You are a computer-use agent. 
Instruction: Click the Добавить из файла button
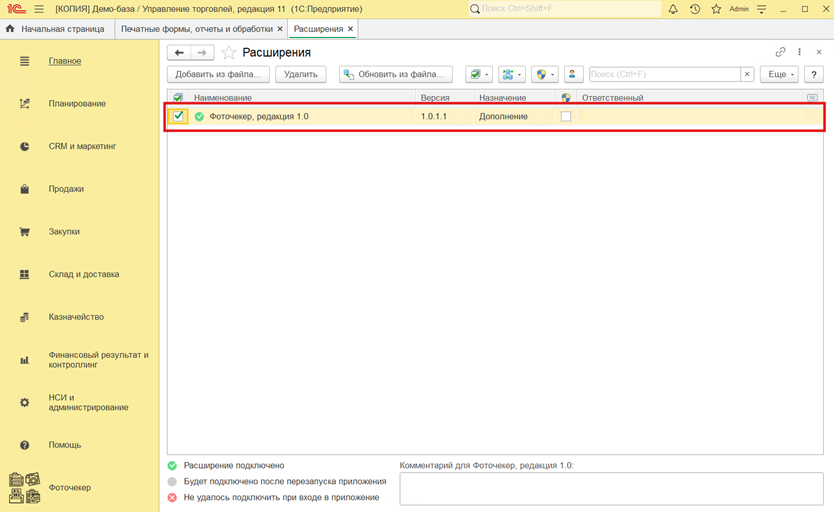click(218, 74)
